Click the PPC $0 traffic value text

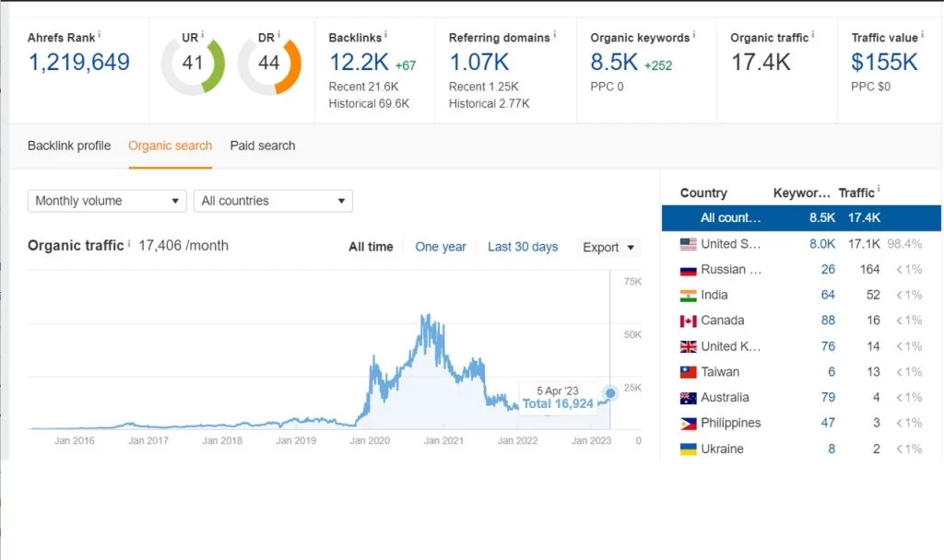[870, 87]
